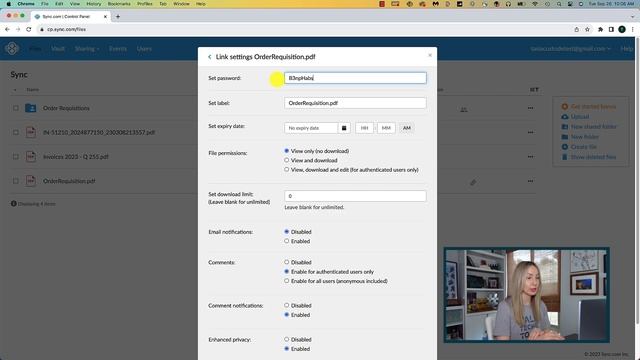The height and width of the screenshot is (360, 640).
Task: Open the Users tab in header
Action: point(144,49)
